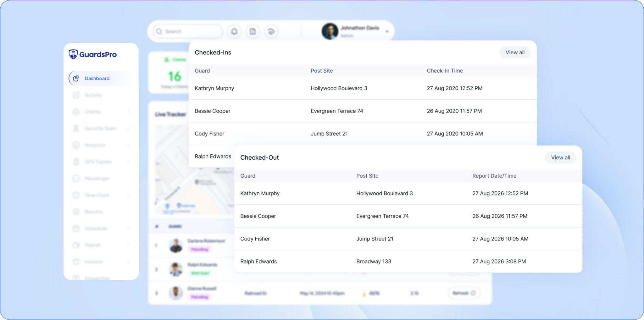Viewport: 644px width, 320px height.
Task: Click the search magnifier icon
Action: click(159, 31)
